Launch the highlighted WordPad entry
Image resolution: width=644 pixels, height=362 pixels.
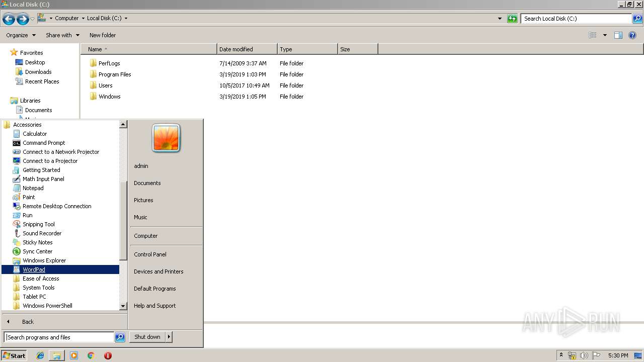pos(60,269)
